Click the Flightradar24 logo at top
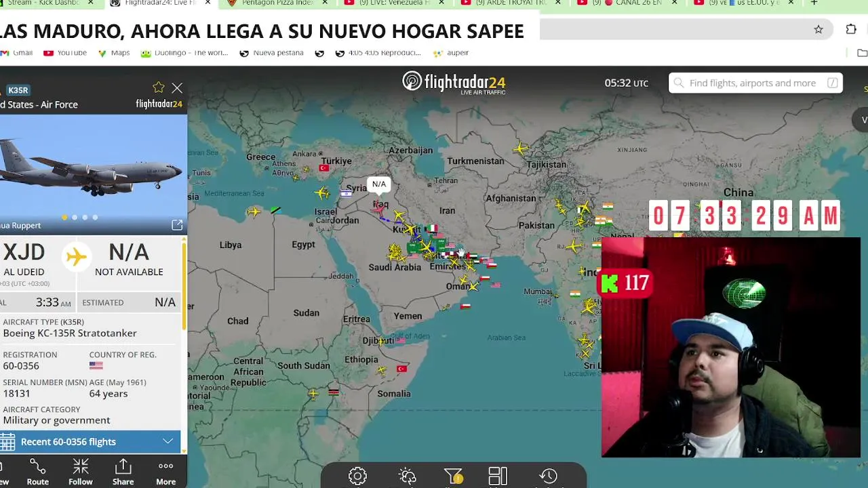This screenshot has width=868, height=488. pyautogui.click(x=454, y=83)
